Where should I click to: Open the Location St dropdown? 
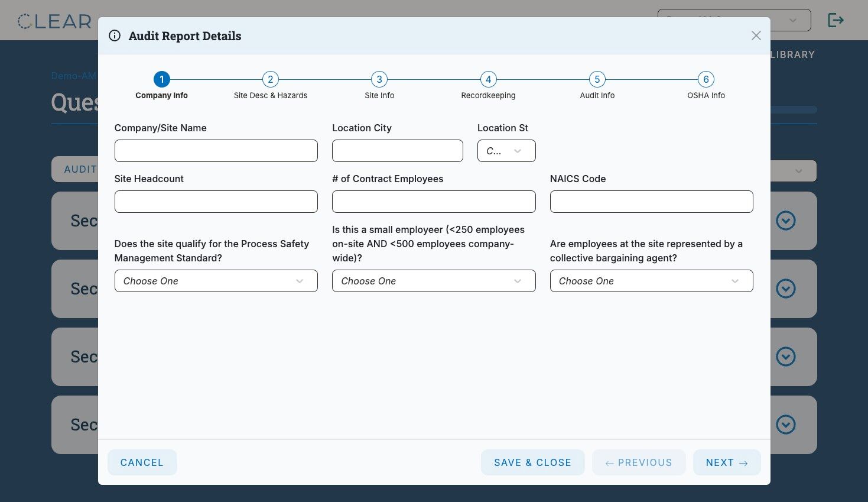[506, 151]
